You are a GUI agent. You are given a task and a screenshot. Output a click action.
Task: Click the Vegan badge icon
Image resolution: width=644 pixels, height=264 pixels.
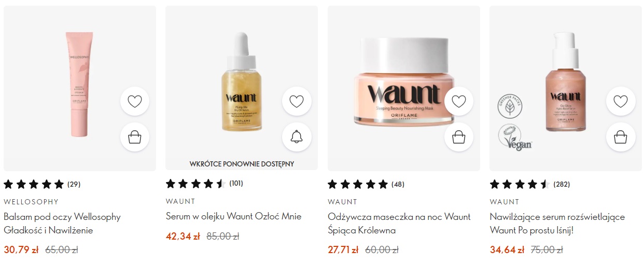[514, 137]
